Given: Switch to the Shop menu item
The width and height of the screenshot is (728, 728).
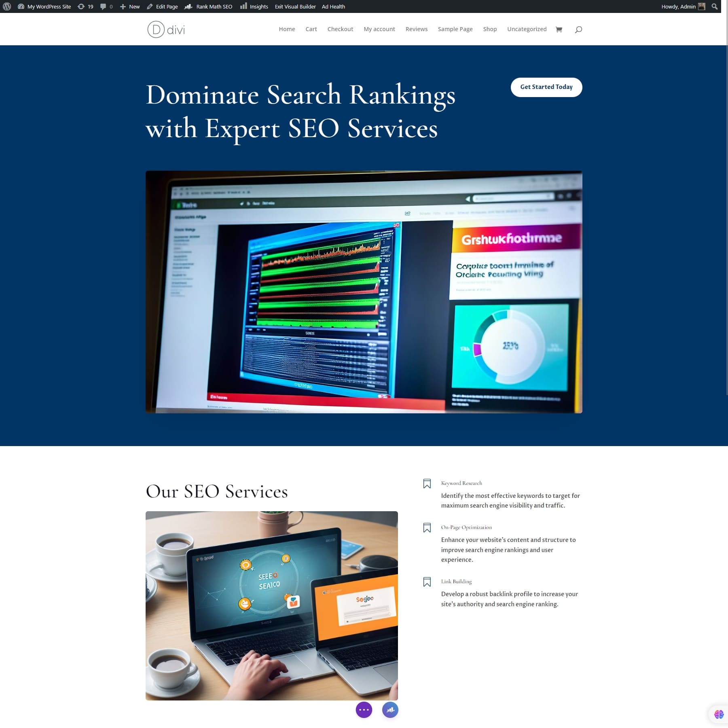Looking at the screenshot, I should click(490, 29).
